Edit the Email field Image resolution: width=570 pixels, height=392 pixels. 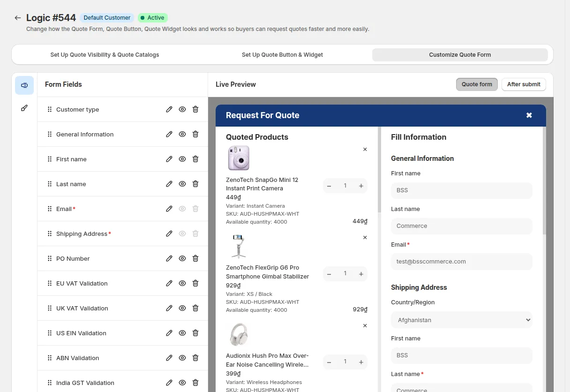[169, 209]
